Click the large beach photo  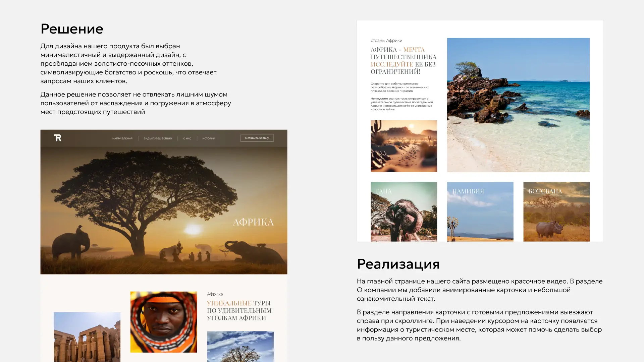tap(518, 105)
